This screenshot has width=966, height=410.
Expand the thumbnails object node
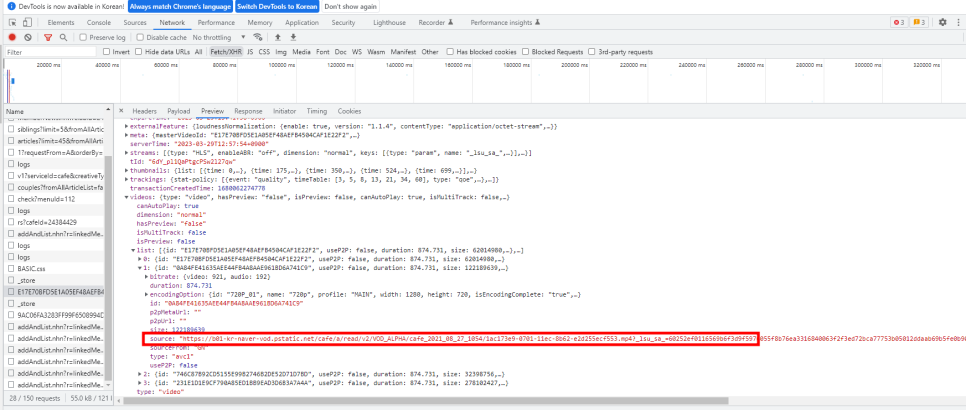coord(126,170)
